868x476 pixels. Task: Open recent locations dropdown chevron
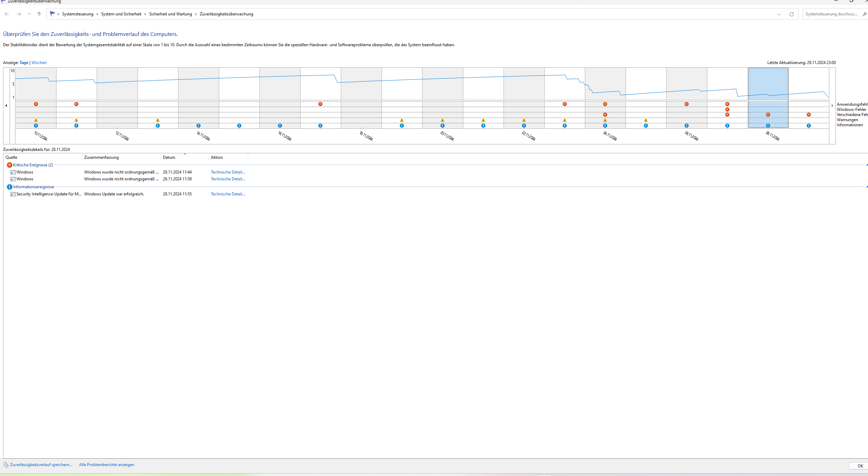(29, 14)
